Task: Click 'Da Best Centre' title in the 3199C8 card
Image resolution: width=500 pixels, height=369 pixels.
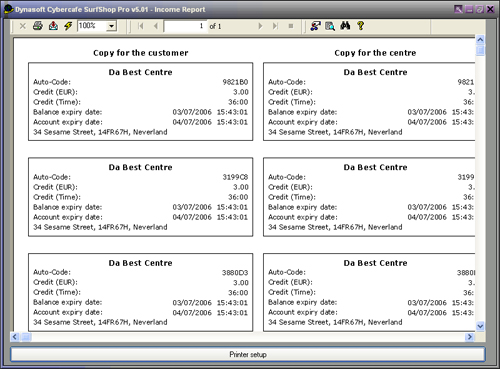Action: pos(141,167)
